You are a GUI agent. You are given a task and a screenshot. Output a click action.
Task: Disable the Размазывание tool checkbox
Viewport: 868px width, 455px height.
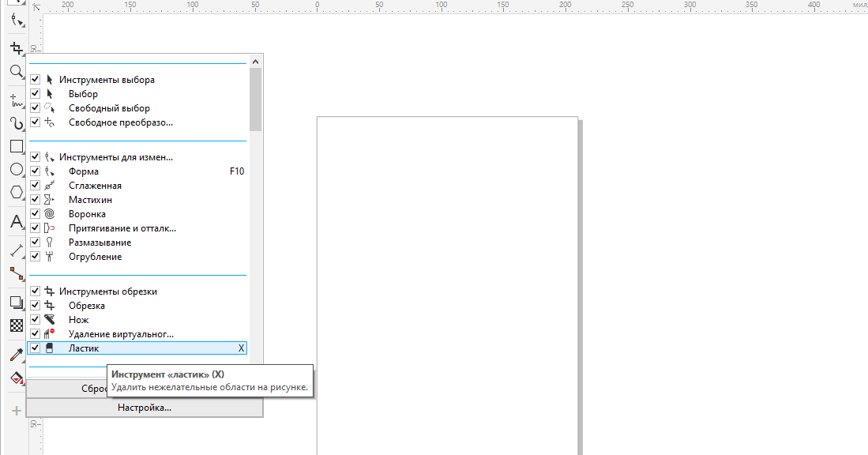(x=35, y=242)
